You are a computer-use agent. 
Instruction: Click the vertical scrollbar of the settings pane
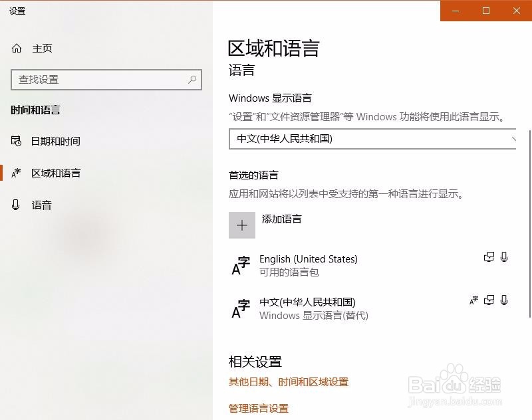click(529, 224)
